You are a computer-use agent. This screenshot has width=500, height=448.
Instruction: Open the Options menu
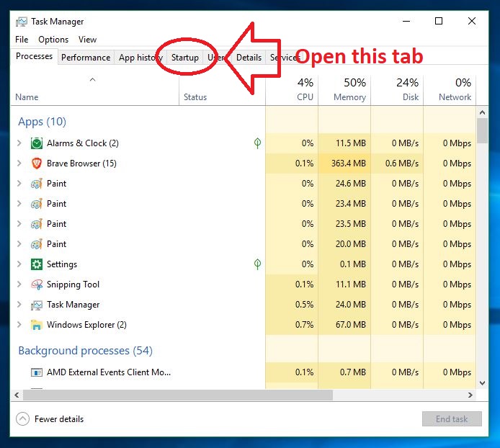[x=53, y=40]
